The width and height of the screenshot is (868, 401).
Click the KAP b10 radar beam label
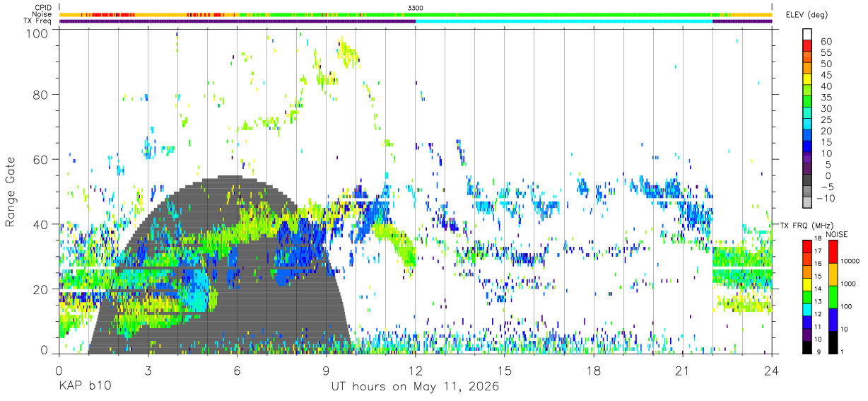85,387
